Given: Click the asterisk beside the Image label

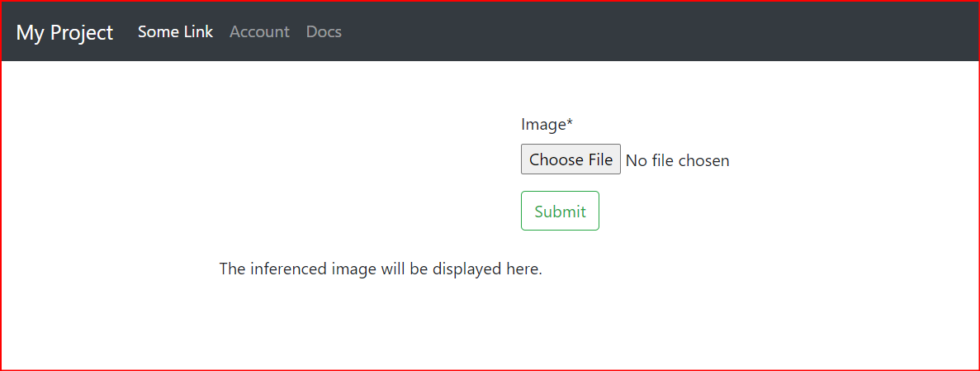Looking at the screenshot, I should point(570,122).
